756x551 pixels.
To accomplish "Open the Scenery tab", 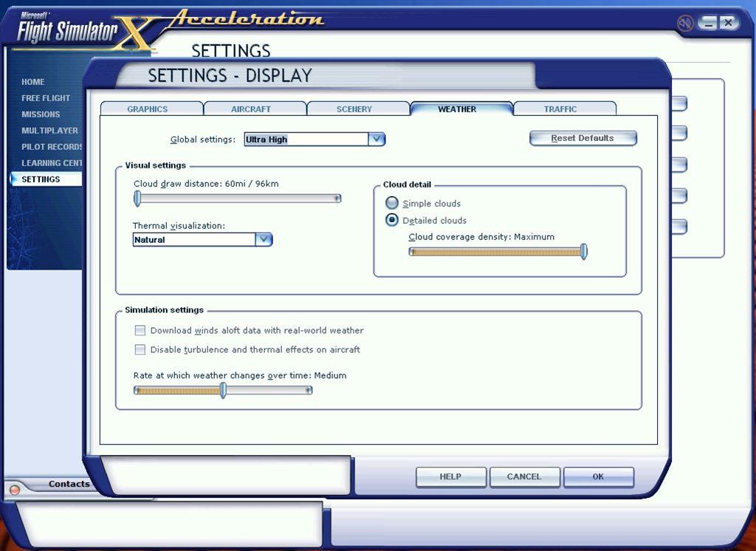I will tap(354, 109).
